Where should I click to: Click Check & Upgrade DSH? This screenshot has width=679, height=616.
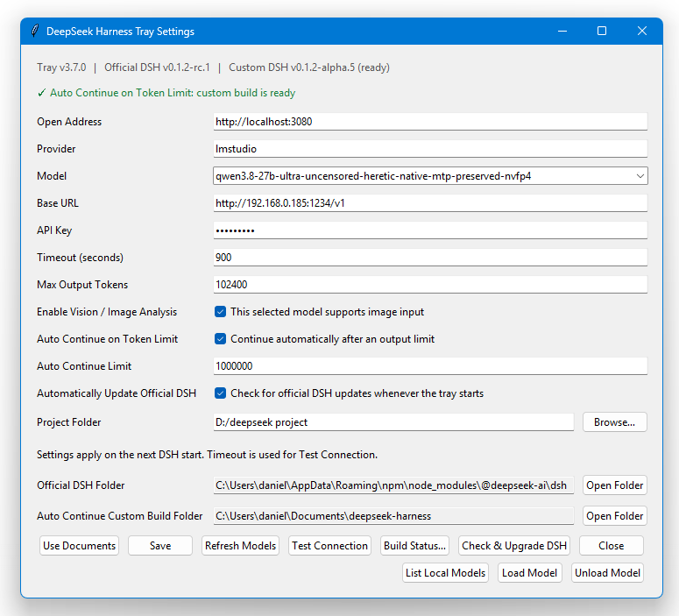click(514, 546)
